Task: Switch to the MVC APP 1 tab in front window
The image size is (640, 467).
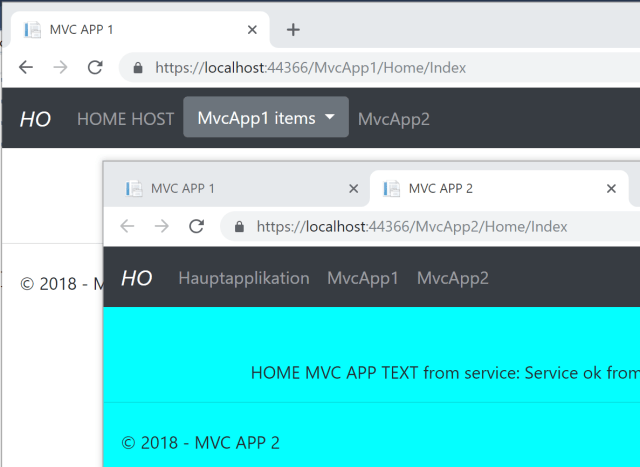Action: click(230, 188)
